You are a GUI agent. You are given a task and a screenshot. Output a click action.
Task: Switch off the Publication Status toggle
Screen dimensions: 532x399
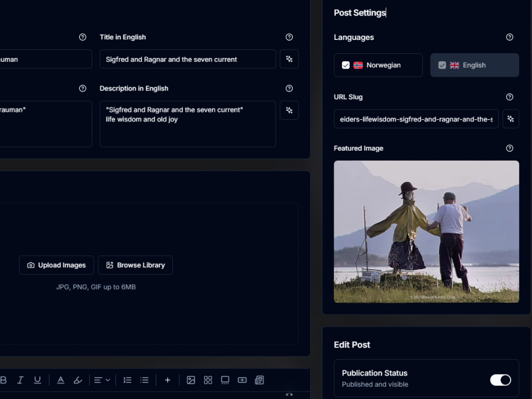click(x=500, y=380)
